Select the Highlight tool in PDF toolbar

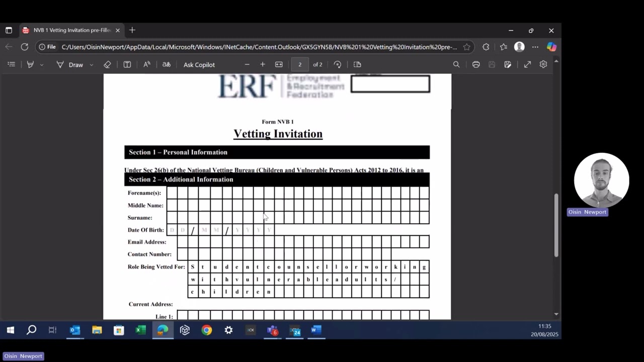coord(30,64)
